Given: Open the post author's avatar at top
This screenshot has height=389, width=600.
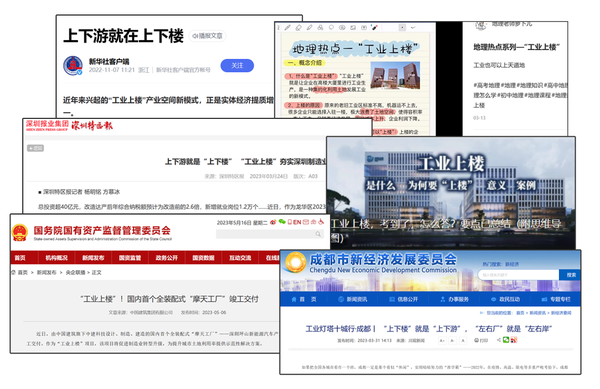Looking at the screenshot, I should 481,26.
